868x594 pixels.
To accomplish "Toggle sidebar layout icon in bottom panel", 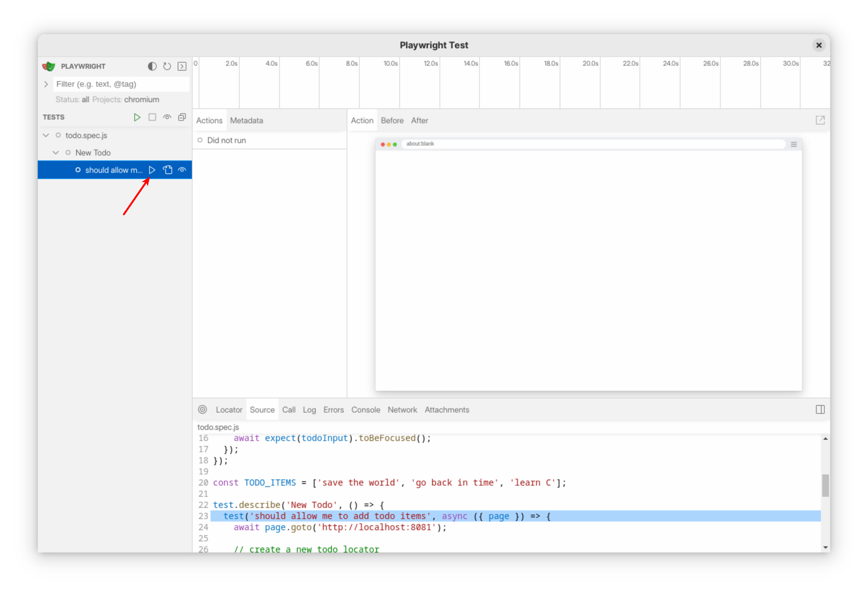I will pos(820,410).
